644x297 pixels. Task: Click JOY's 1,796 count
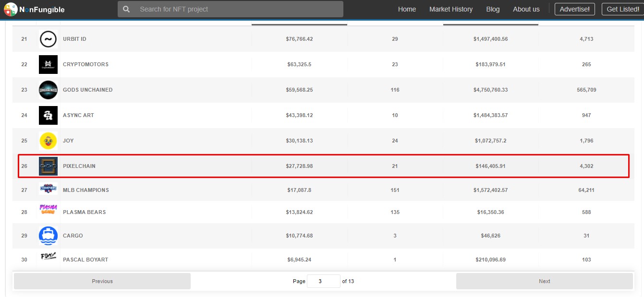[586, 141]
